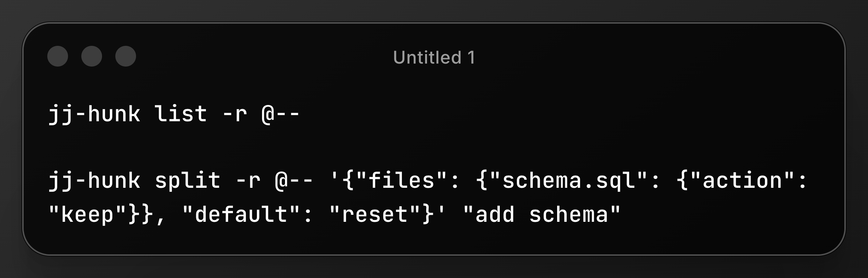The image size is (868, 278).
Task: Click the rightmost gray zoom window dot
Action: (126, 56)
